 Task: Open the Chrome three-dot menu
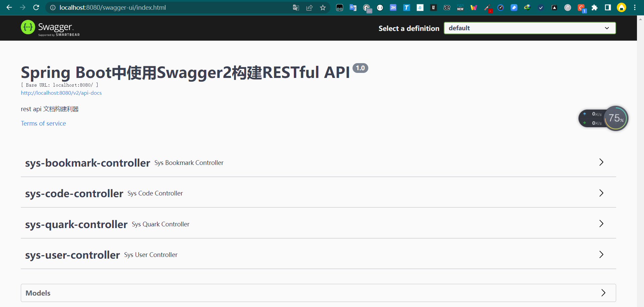(635, 7)
